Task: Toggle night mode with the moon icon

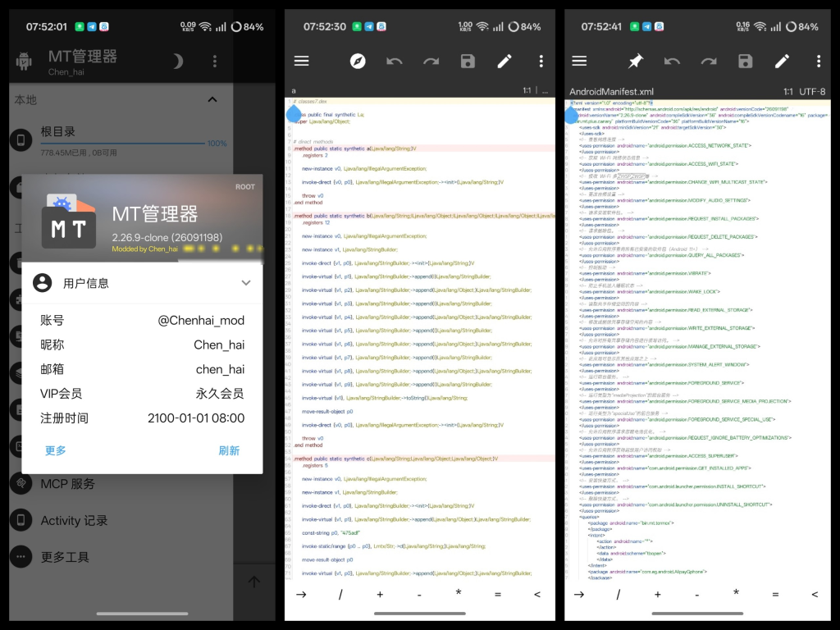Action: point(177,61)
